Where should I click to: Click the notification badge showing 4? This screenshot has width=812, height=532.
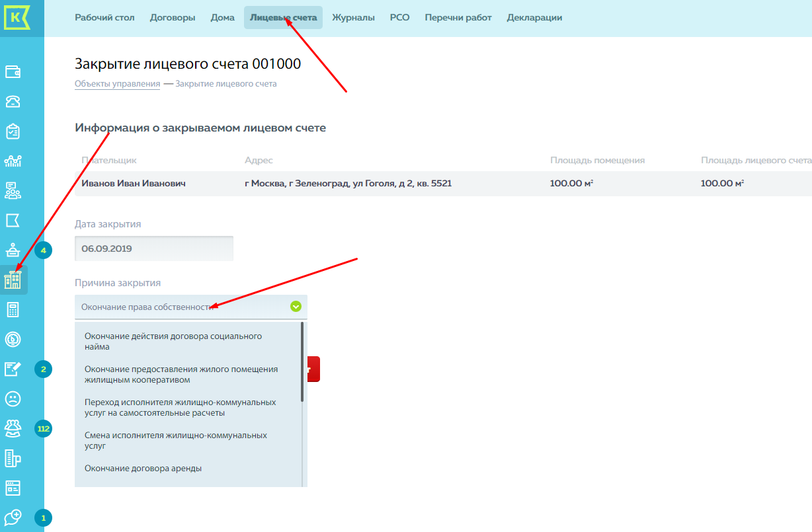pos(44,250)
